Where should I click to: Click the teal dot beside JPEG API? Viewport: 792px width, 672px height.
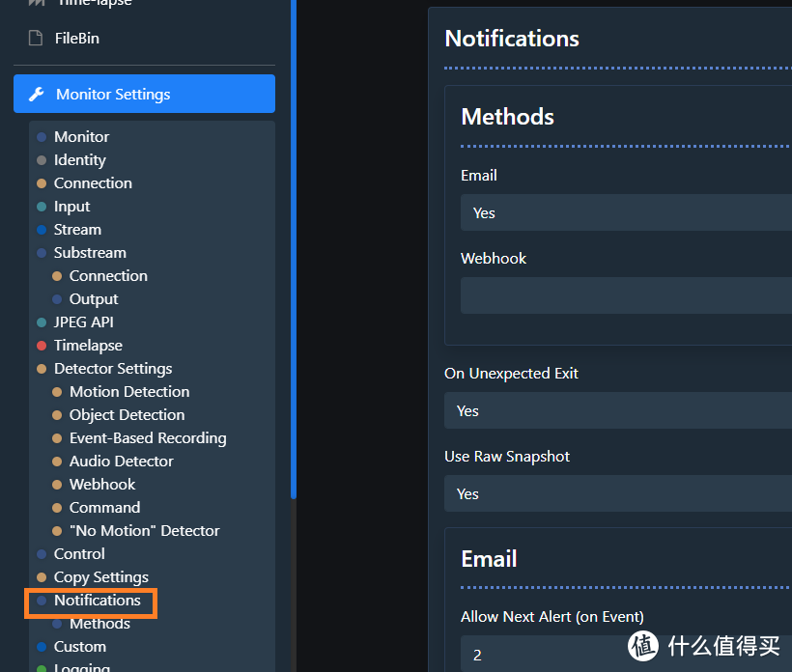tap(42, 322)
